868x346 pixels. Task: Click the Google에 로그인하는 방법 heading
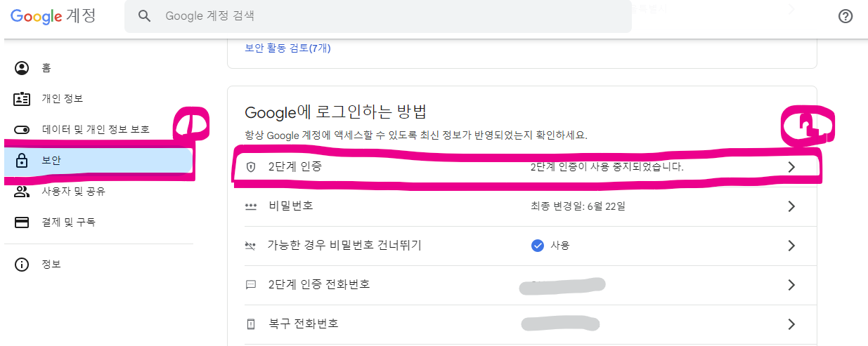pos(336,112)
